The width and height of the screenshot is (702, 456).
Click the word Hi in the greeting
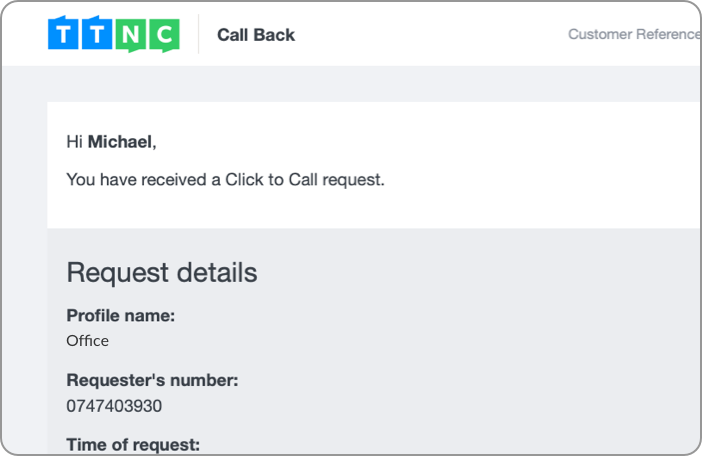74,142
